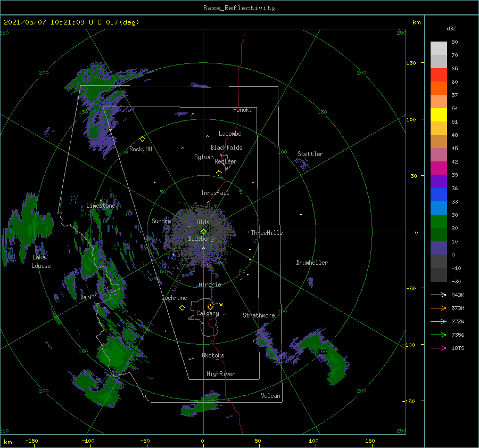Click the yellow V marker beside Calgary diamond
The width and height of the screenshot is (479, 448).
coord(221,305)
